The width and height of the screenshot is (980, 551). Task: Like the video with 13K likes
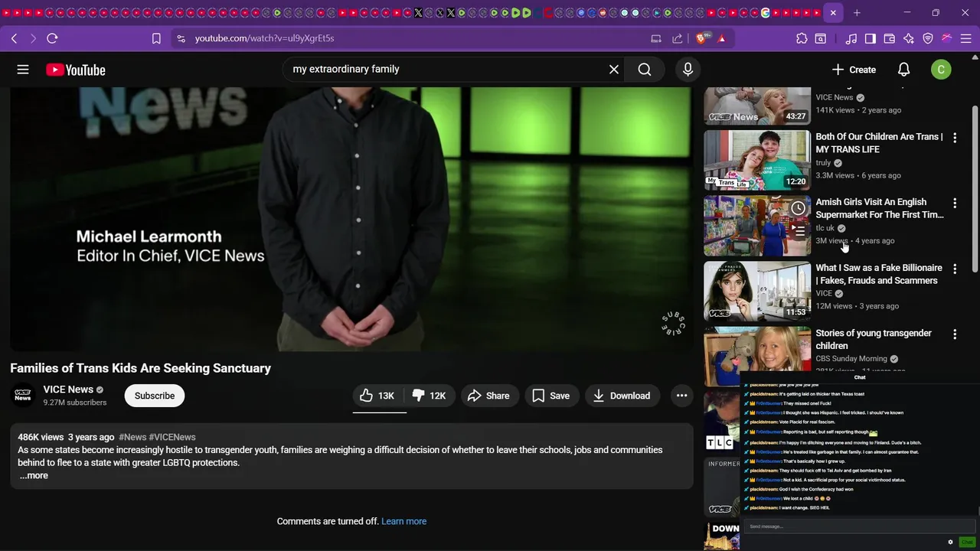point(378,396)
